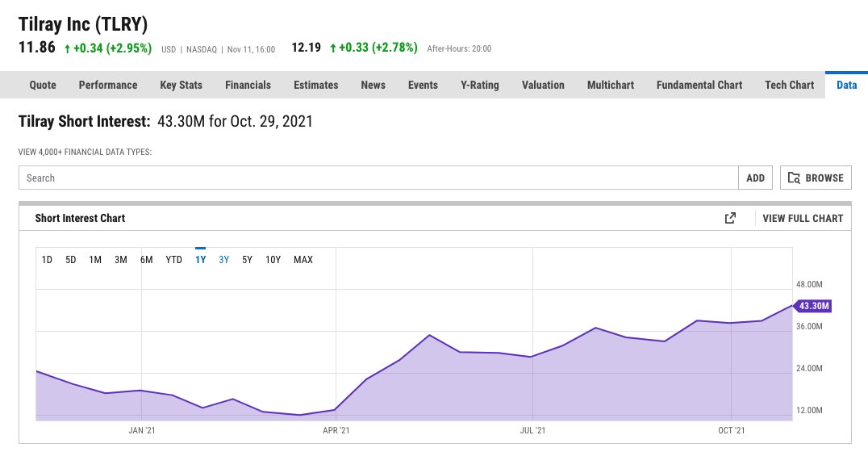The height and width of the screenshot is (456, 868).
Task: Click the folder search icon in BROWSE
Action: (x=794, y=178)
